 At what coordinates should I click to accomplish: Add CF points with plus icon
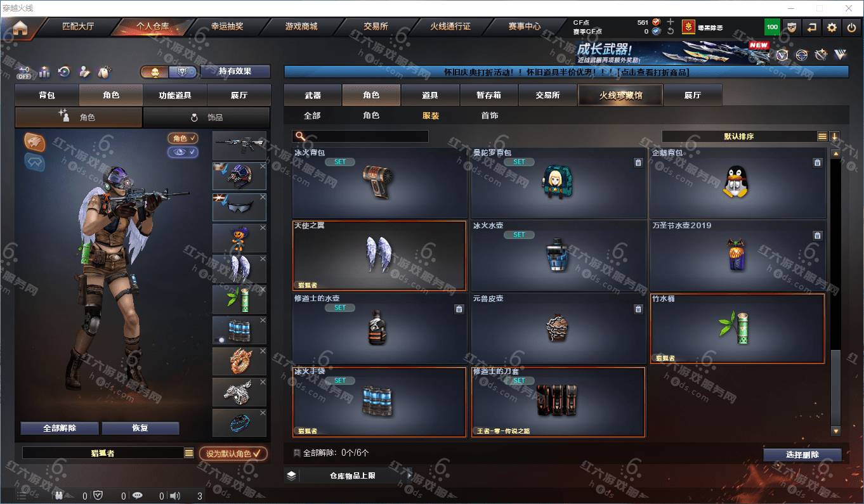point(671,22)
